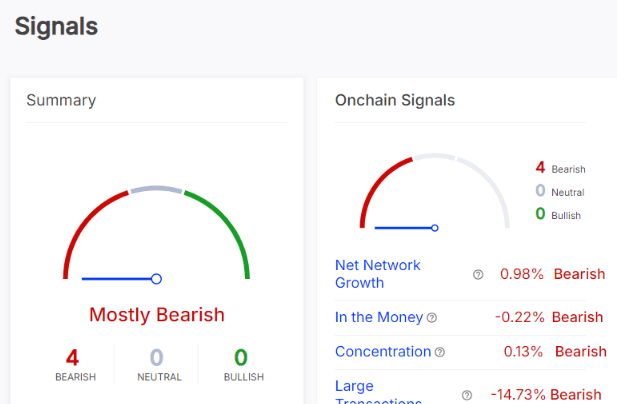Click the Onchain Signals panel heading
The height and width of the screenshot is (404, 617).
395,100
